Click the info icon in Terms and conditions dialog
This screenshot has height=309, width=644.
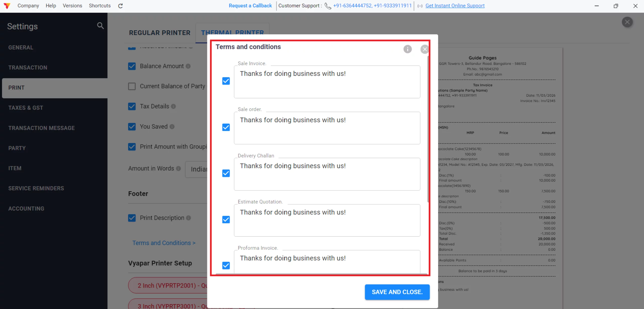(x=407, y=49)
